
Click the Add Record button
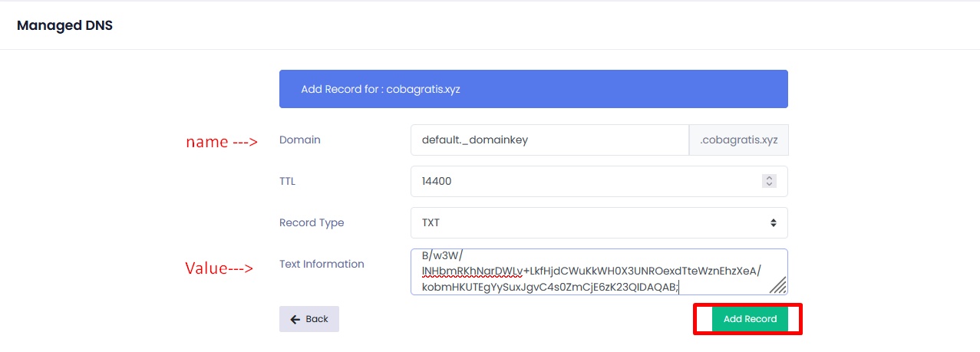point(750,319)
